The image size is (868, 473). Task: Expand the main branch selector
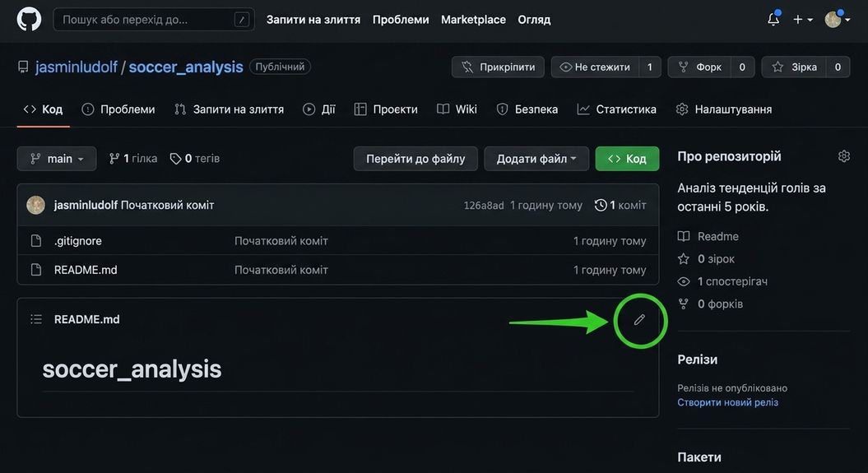tap(57, 159)
